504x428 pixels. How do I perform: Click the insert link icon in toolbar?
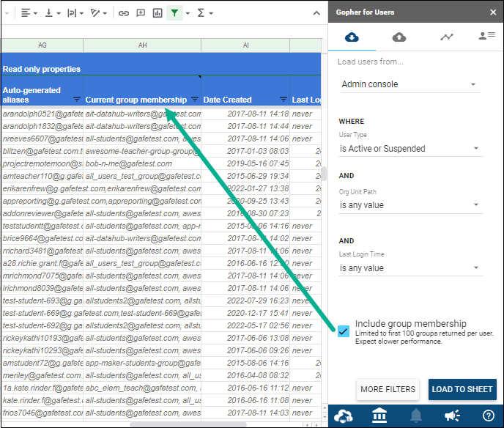pos(124,13)
